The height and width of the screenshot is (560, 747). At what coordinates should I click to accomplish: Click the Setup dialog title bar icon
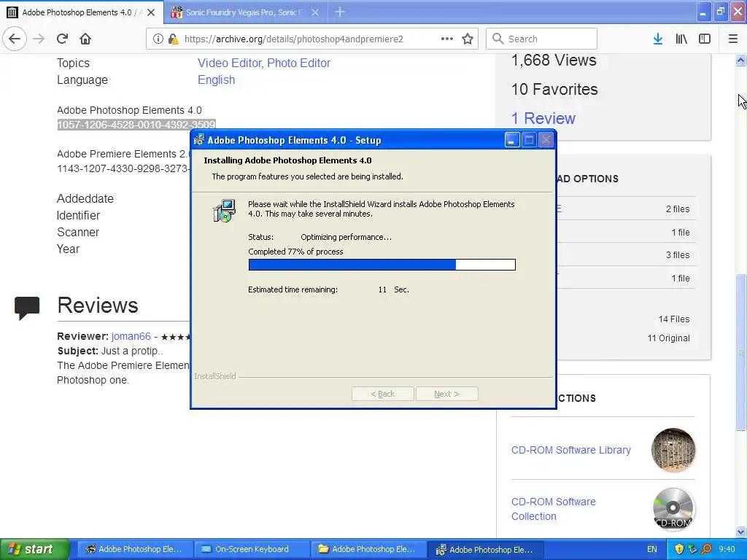click(x=199, y=139)
